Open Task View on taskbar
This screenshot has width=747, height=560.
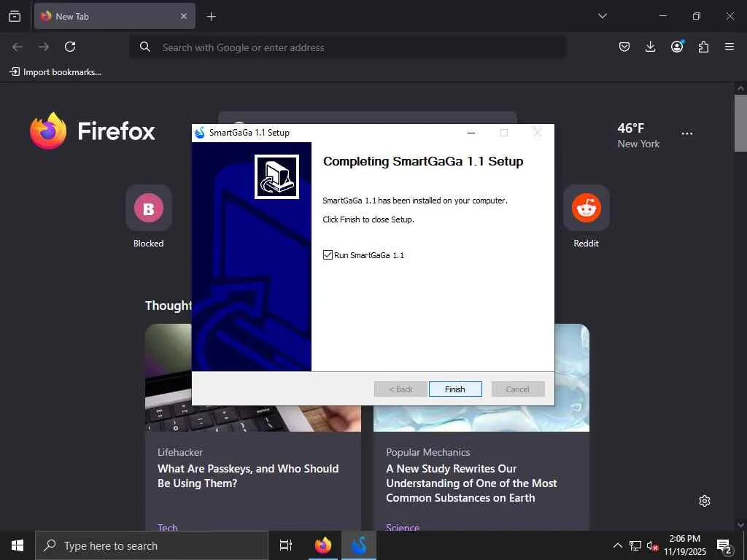coord(286,545)
